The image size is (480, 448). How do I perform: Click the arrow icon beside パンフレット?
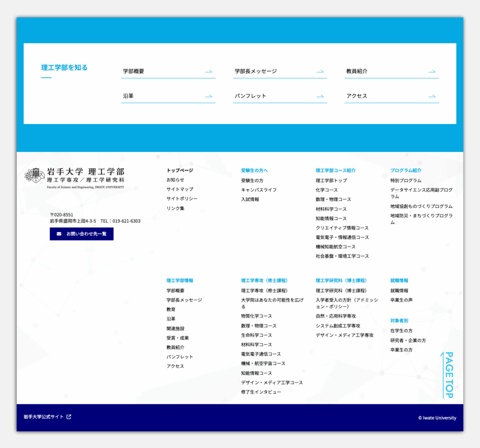320,96
